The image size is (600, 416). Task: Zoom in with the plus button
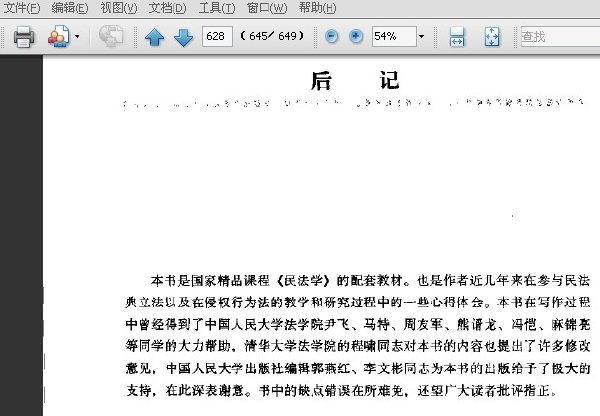(356, 36)
